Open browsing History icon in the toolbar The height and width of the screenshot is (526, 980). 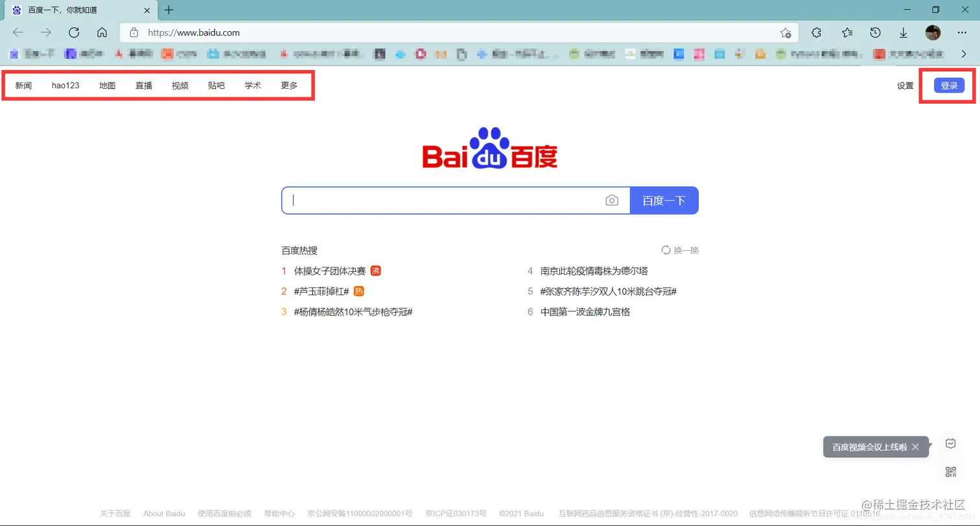[875, 32]
